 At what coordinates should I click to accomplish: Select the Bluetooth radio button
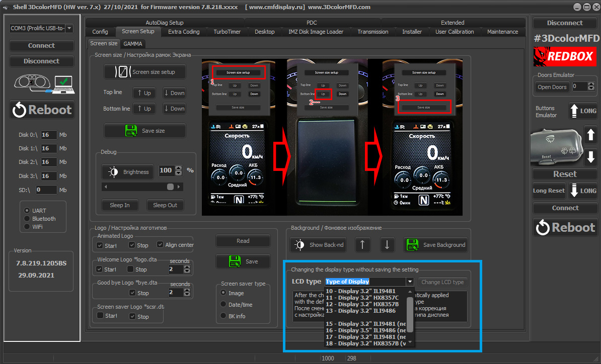click(28, 219)
